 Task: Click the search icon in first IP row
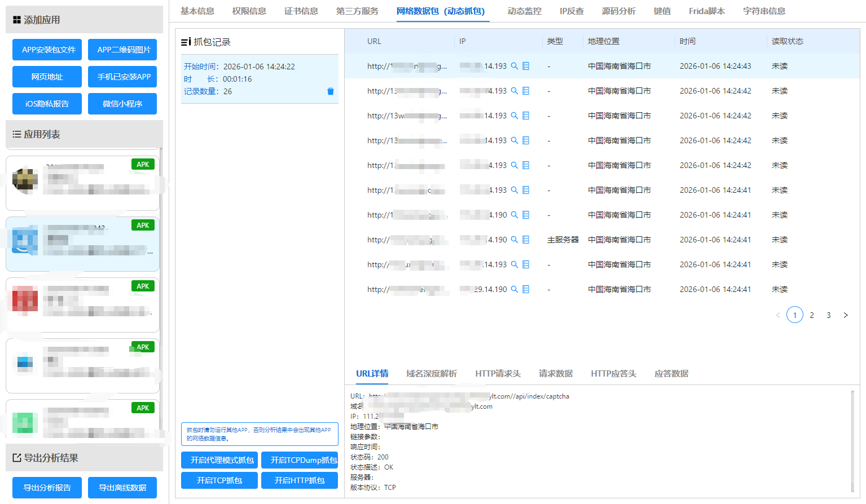pos(515,66)
